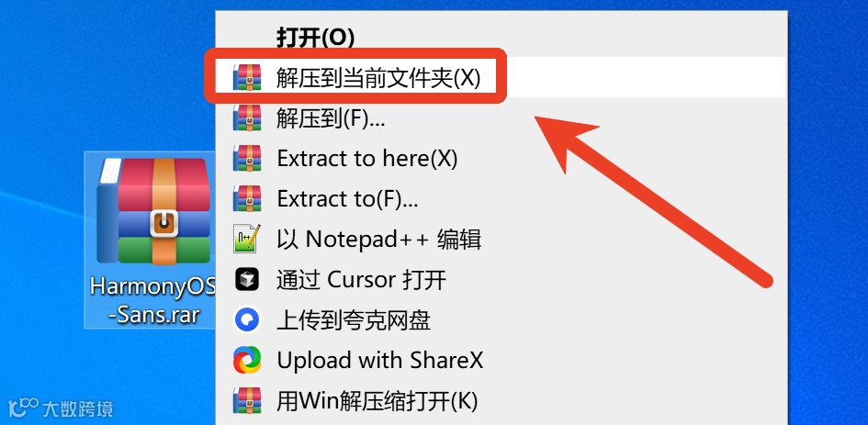Viewport: 868px width, 425px height.
Task: Click the archive icon next to Extract to(F)...
Action: coord(247,198)
